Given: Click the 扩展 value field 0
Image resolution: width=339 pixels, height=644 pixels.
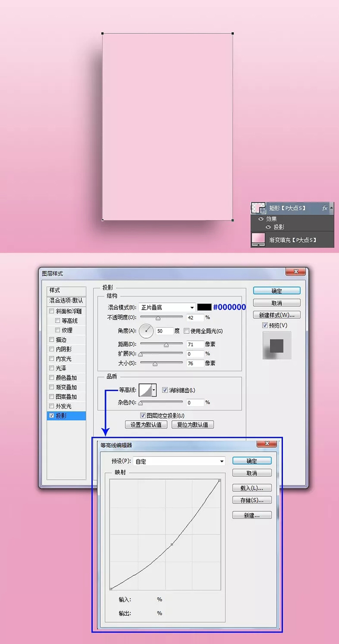Looking at the screenshot, I should pos(195,354).
